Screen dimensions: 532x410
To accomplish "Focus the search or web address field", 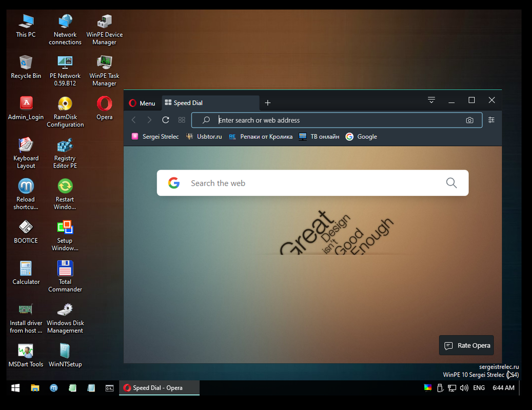I will coord(337,120).
